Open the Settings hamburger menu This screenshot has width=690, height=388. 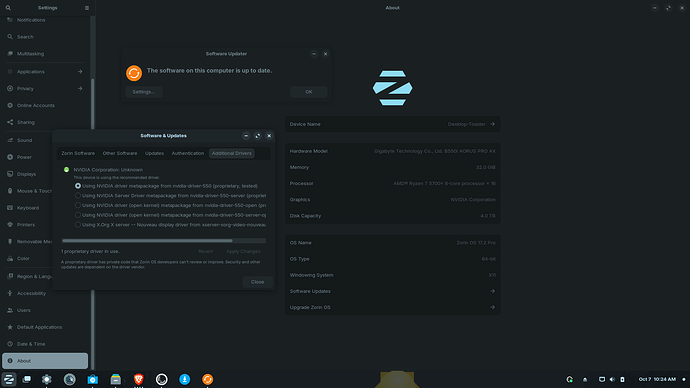[x=87, y=7]
